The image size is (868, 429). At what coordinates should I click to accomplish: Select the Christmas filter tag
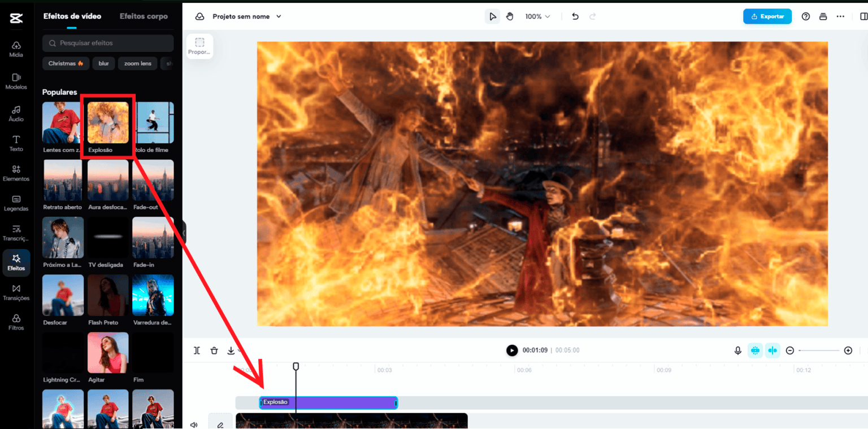66,63
